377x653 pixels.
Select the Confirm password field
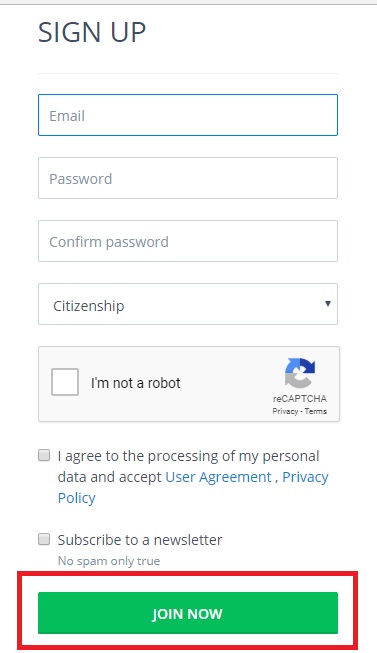click(x=188, y=241)
